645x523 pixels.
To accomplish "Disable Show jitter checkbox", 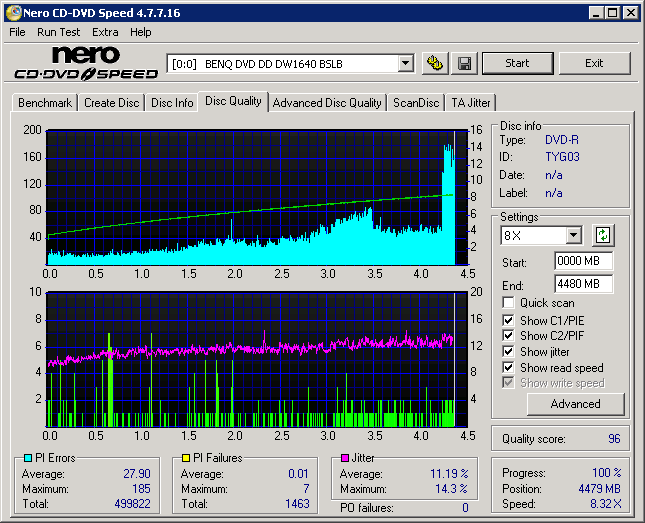I will click(508, 351).
